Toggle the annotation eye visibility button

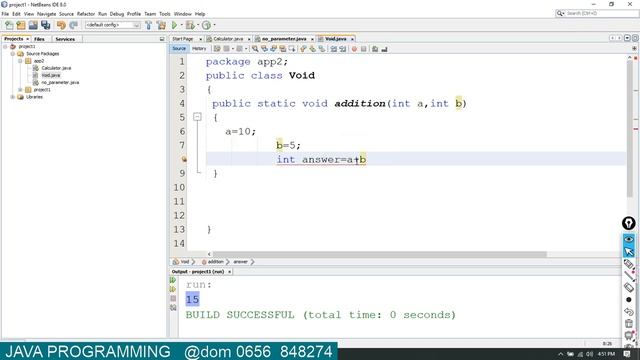[x=629, y=240]
